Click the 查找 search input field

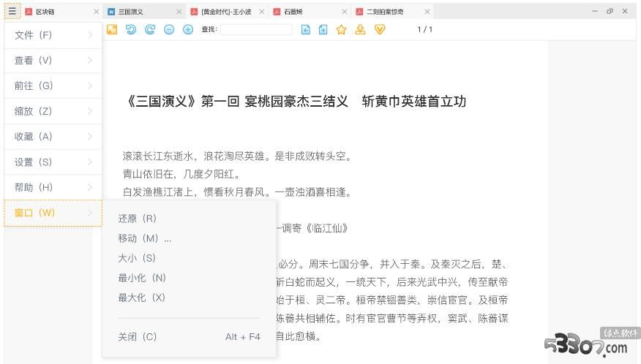coord(256,29)
